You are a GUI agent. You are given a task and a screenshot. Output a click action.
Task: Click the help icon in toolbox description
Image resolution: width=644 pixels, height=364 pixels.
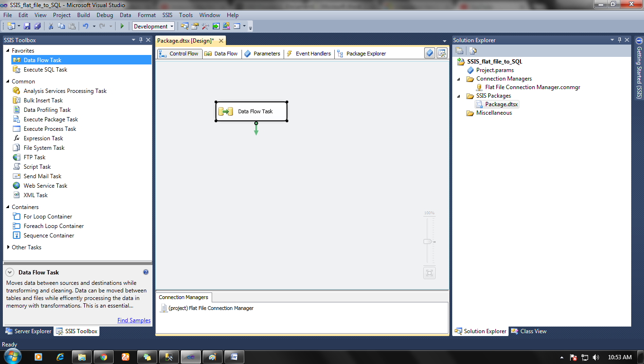pos(146,272)
